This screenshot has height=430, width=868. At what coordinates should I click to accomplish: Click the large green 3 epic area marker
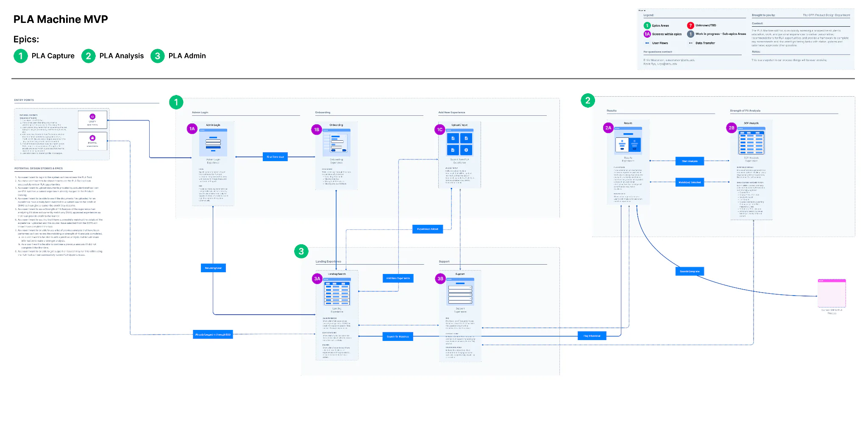point(301,251)
